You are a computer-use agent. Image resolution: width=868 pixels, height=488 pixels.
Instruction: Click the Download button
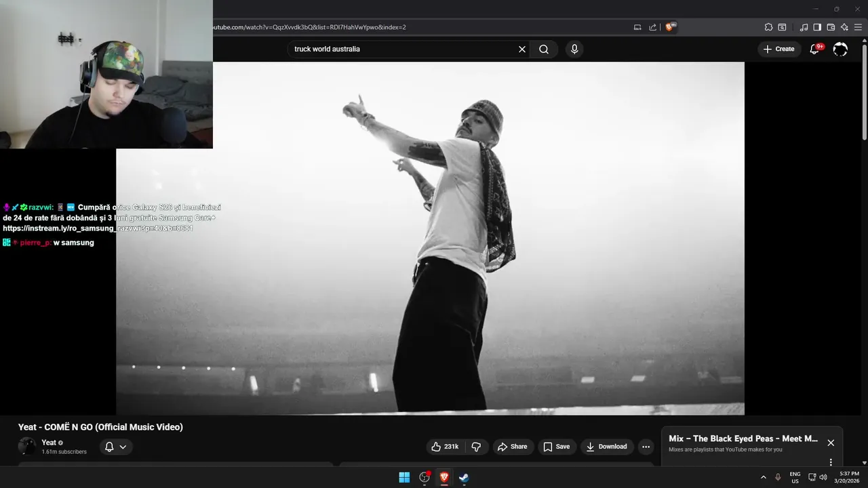coord(607,447)
